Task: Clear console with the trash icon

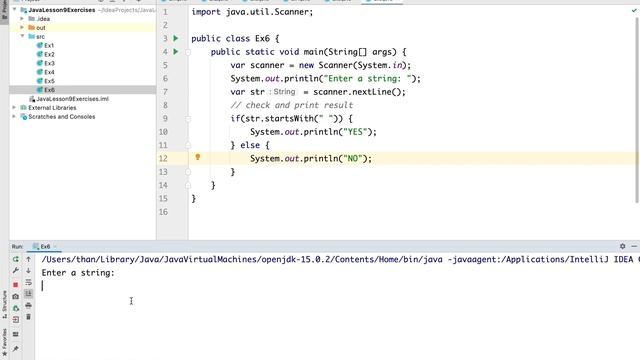Action: [29, 317]
